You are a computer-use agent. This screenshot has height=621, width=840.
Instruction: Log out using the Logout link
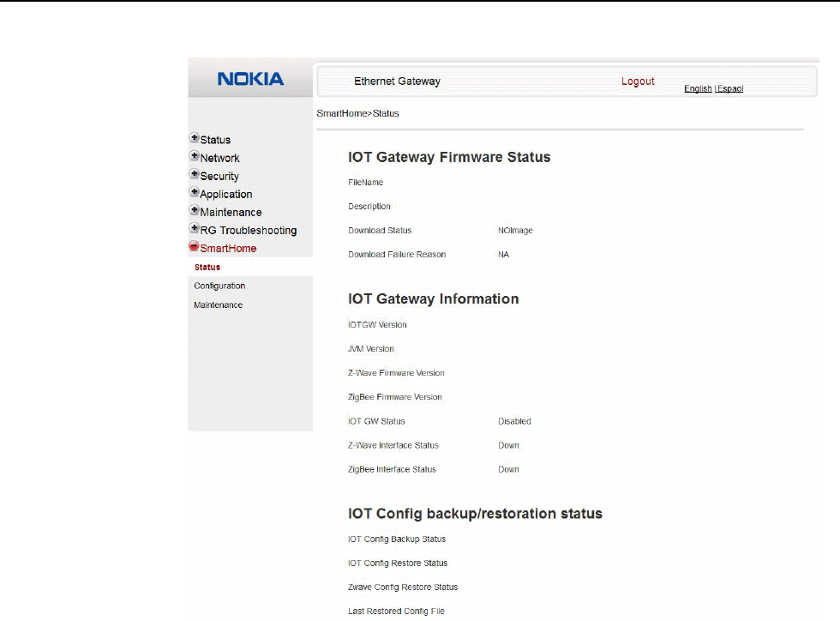coord(638,81)
